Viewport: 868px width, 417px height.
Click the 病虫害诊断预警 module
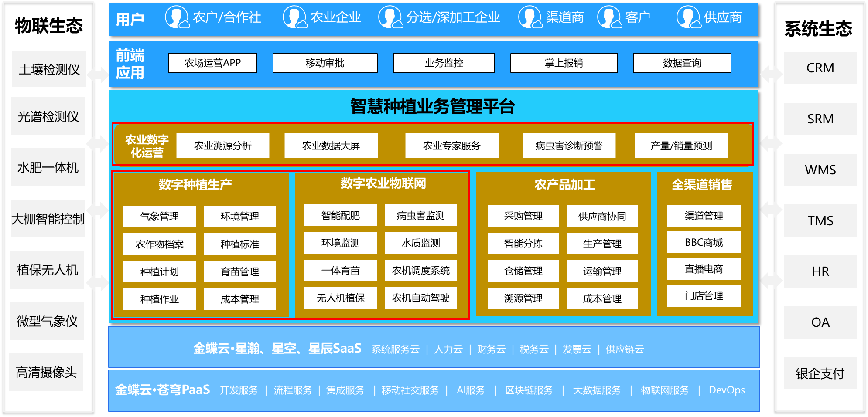tap(569, 146)
